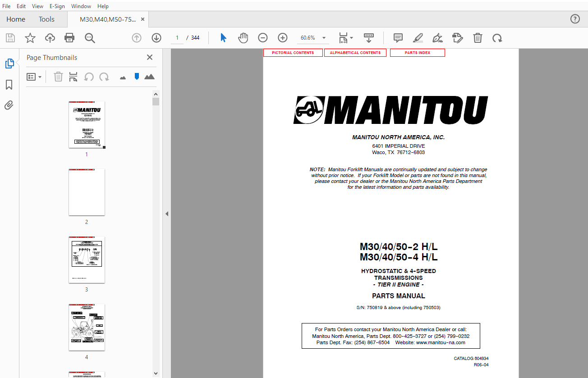
Task: Add a comment sticky note
Action: tap(398, 38)
